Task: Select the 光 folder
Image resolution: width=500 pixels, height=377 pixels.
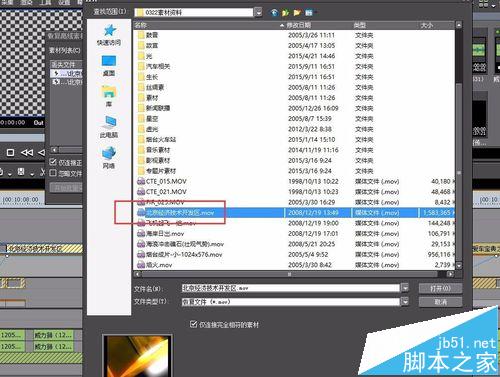Action: tap(145, 56)
